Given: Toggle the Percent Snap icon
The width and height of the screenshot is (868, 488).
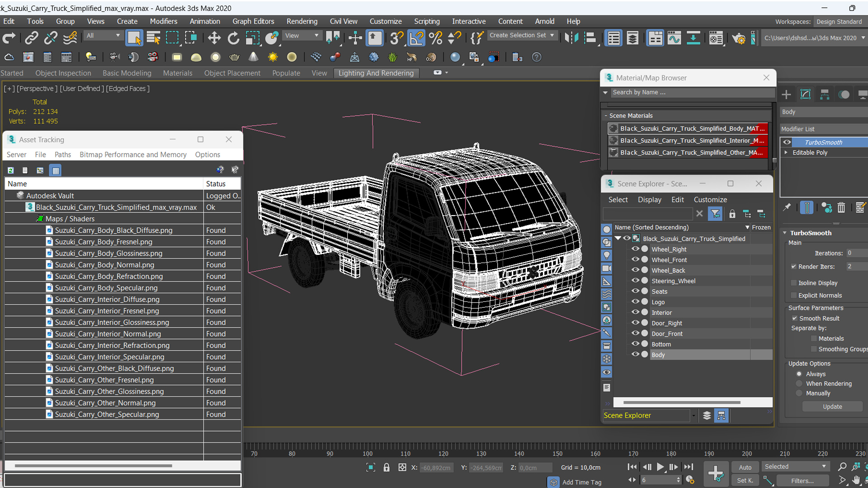Looking at the screenshot, I should pos(436,38).
